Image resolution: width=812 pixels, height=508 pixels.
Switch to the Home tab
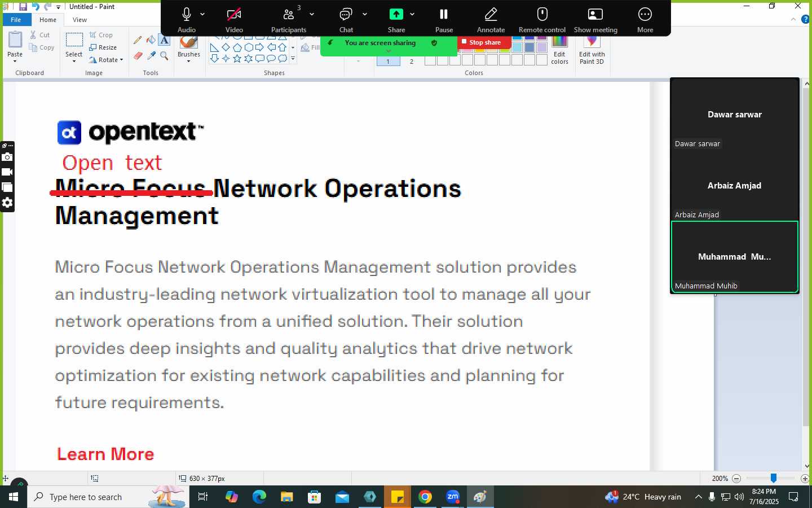point(48,20)
